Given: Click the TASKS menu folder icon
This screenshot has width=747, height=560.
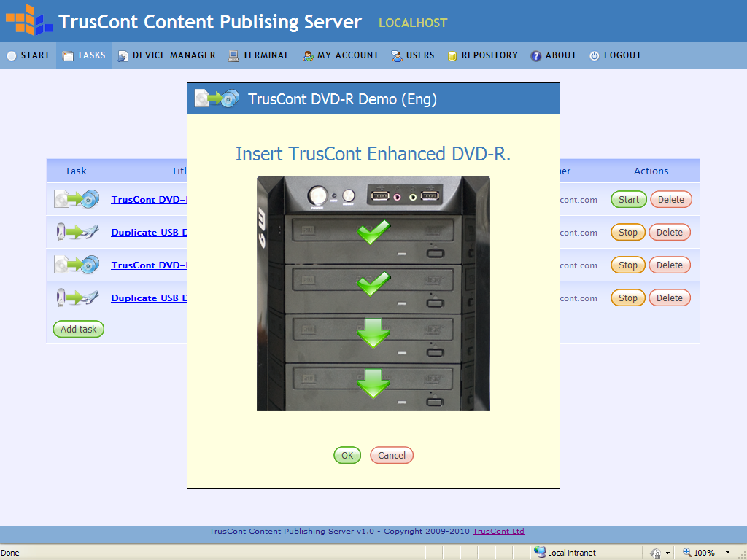Looking at the screenshot, I should click(x=68, y=55).
